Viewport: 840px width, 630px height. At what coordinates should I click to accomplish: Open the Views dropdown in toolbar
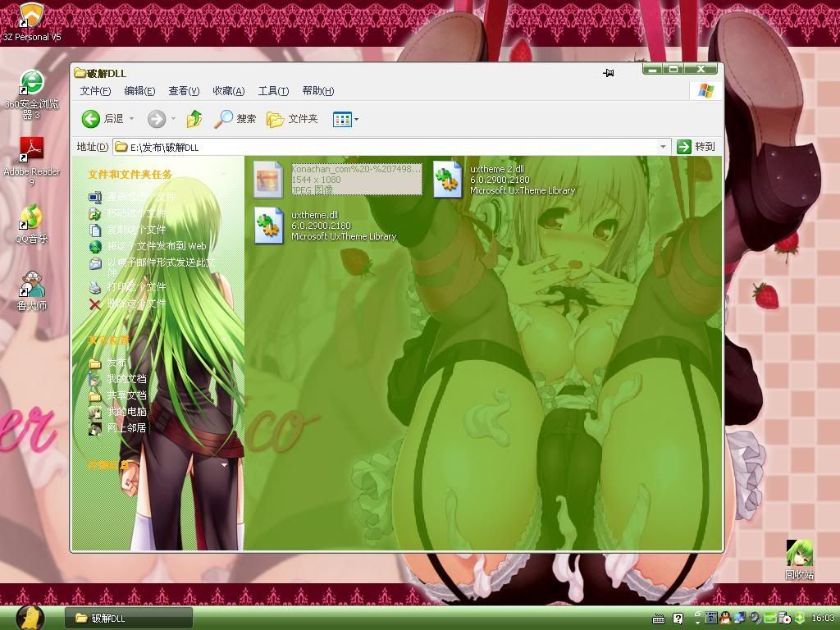pyautogui.click(x=345, y=119)
